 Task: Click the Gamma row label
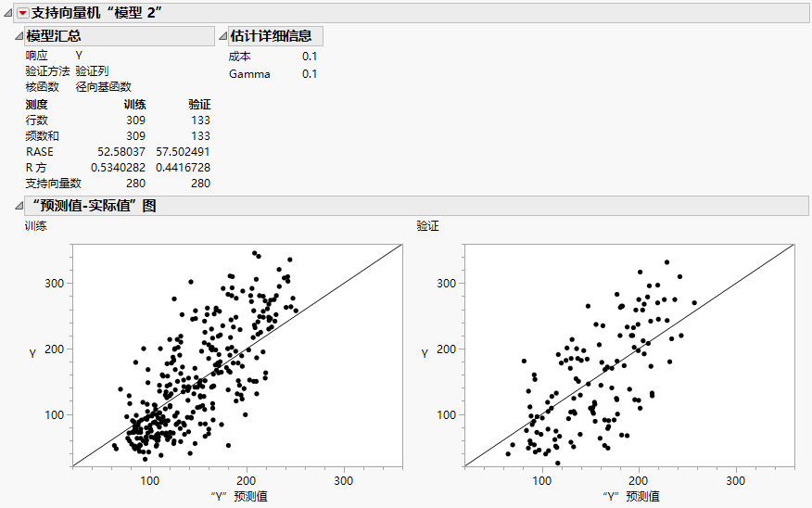coord(249,74)
